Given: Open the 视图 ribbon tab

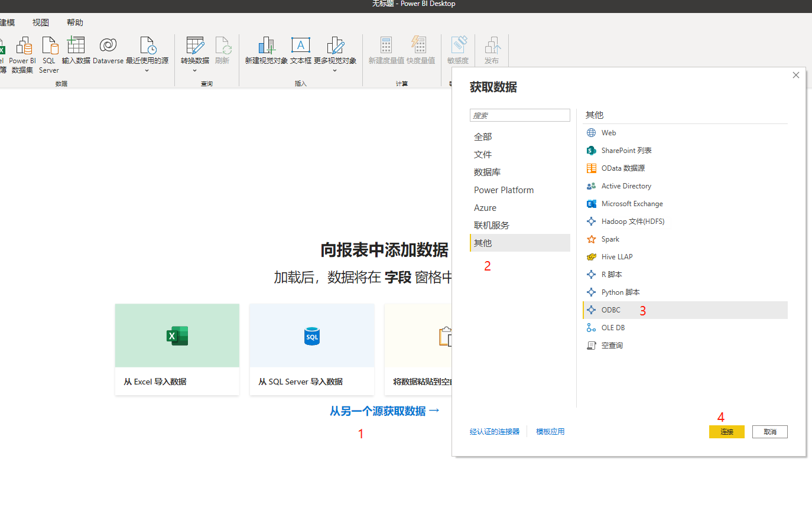Looking at the screenshot, I should (41, 22).
